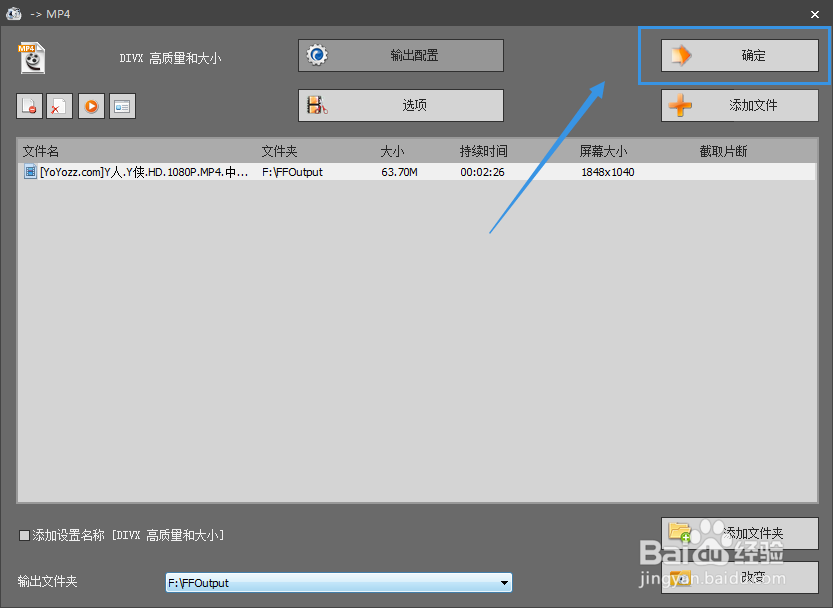The image size is (833, 608).
Task: Click the 文件夹 column header
Action: [x=279, y=151]
